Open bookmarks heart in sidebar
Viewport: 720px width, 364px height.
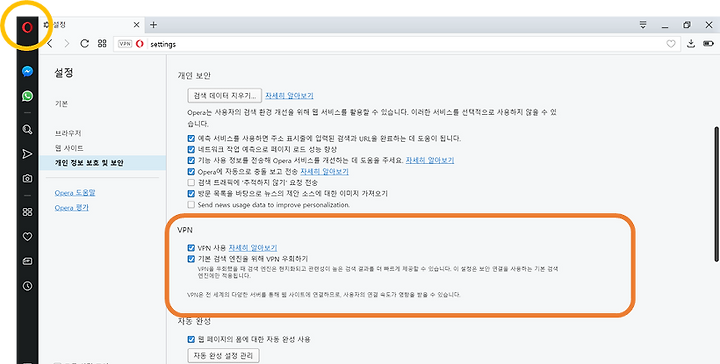point(28,236)
